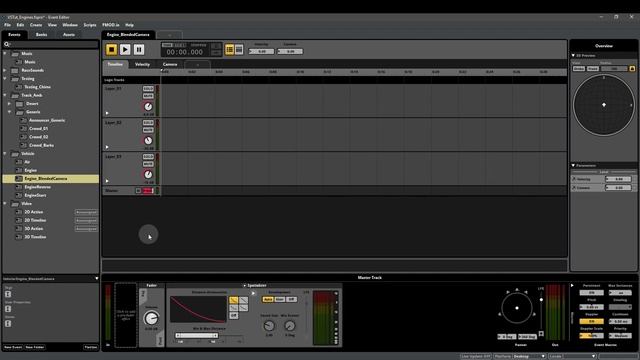
Task: Collapse the 3D Preview section
Action: [573, 56]
